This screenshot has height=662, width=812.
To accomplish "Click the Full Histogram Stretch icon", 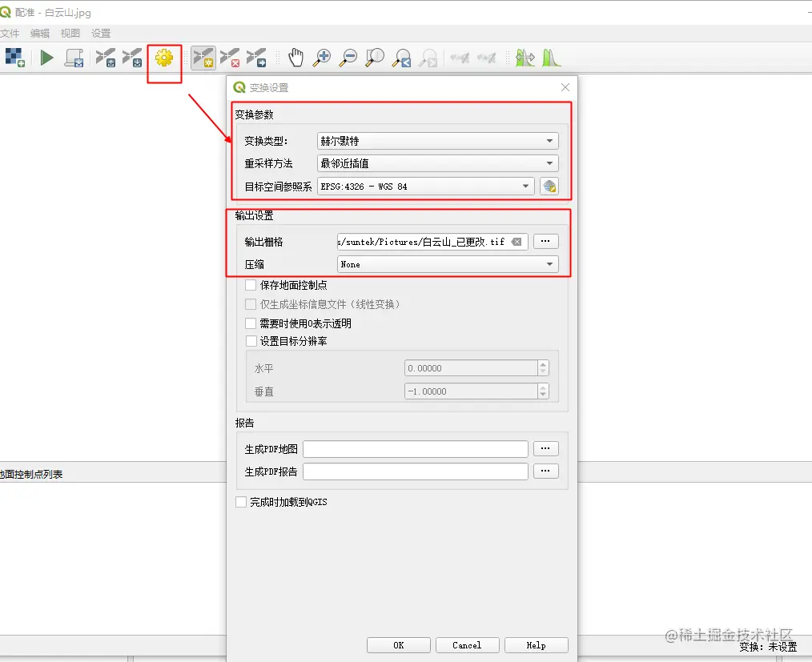I will [x=525, y=58].
